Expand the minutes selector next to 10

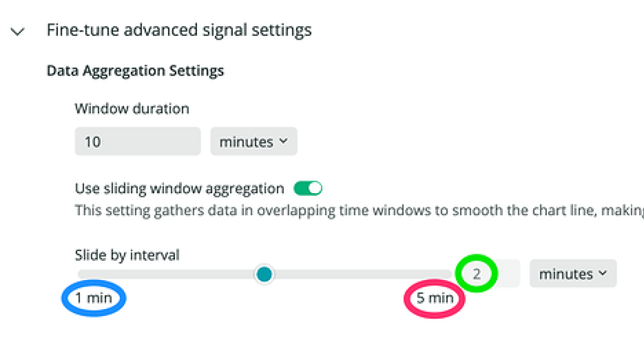[253, 141]
